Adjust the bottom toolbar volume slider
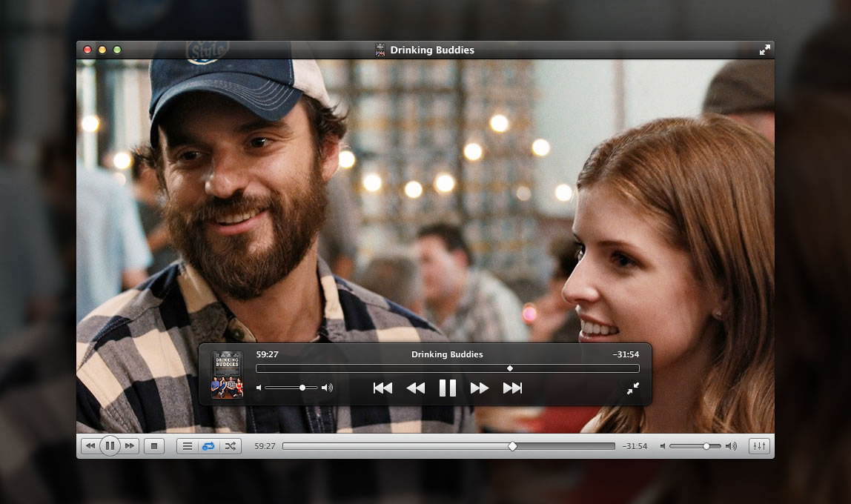This screenshot has height=504, width=851. pos(695,446)
